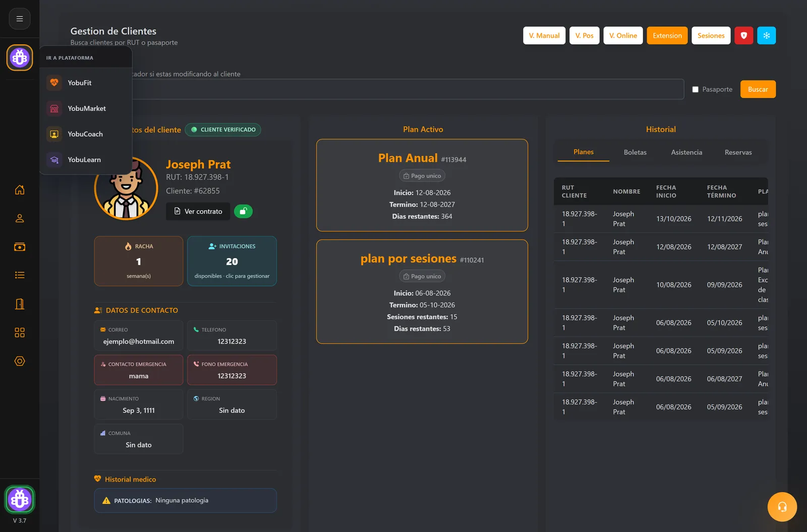The height and width of the screenshot is (532, 807).
Task: Select YobuCoach in platform menu
Action: pos(86,134)
